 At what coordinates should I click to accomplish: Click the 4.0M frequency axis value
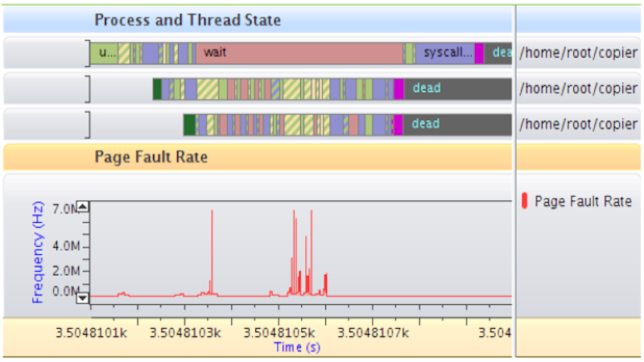coord(66,246)
